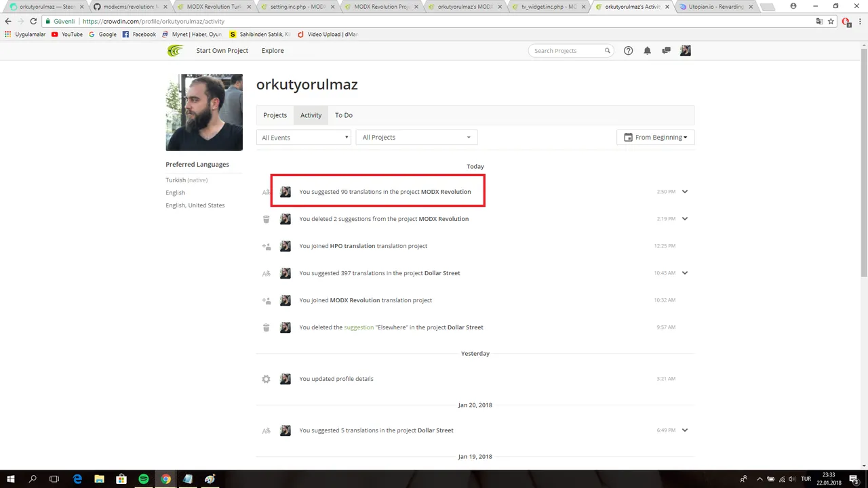Open MODX Revolution link in 'joined' entry
868x488 pixels.
[355, 300]
